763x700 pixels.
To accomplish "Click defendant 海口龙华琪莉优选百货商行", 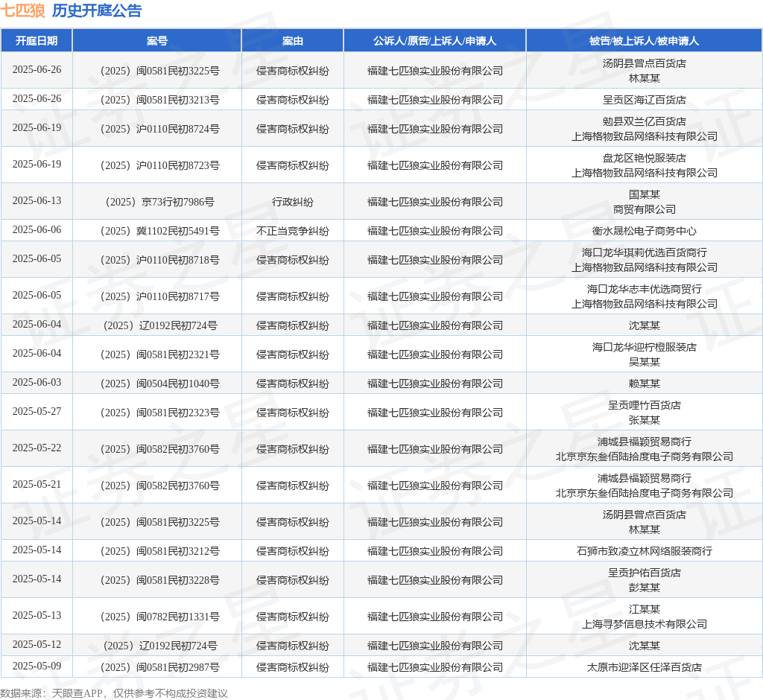I will [x=645, y=252].
